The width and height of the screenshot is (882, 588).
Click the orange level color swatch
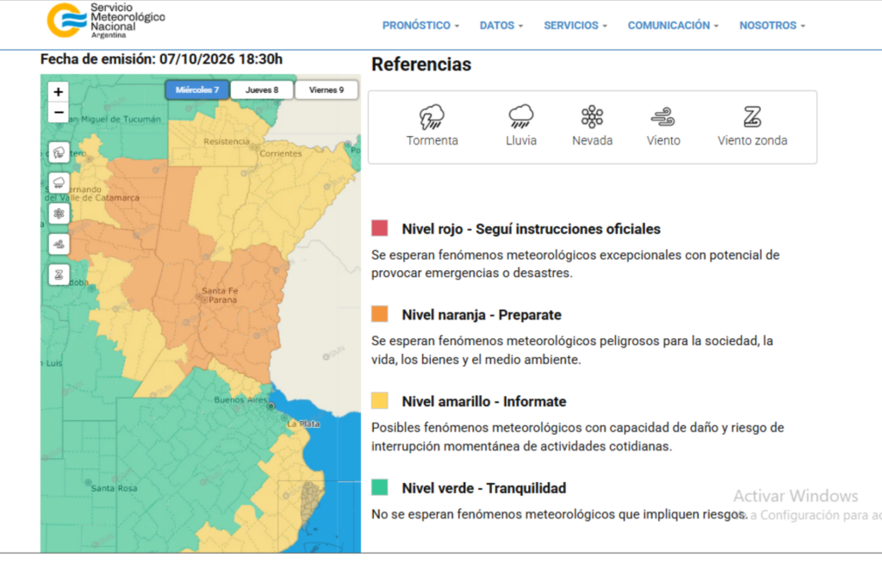point(380,313)
